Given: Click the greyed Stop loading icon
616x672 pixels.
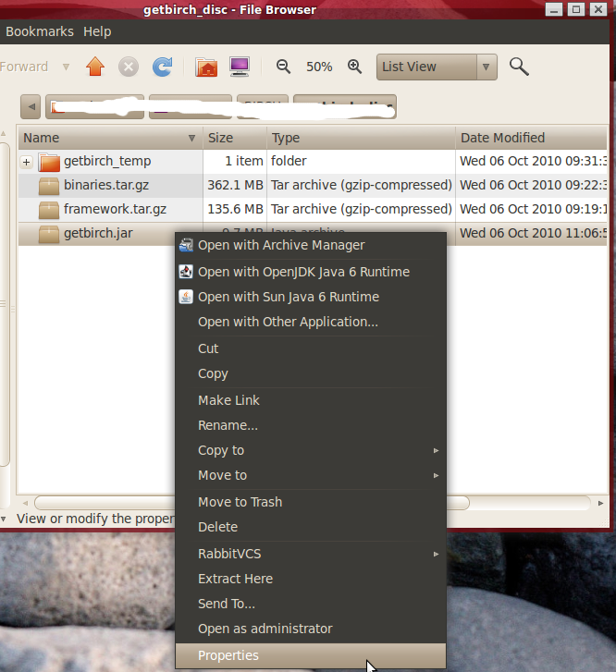Looking at the screenshot, I should (x=129, y=67).
